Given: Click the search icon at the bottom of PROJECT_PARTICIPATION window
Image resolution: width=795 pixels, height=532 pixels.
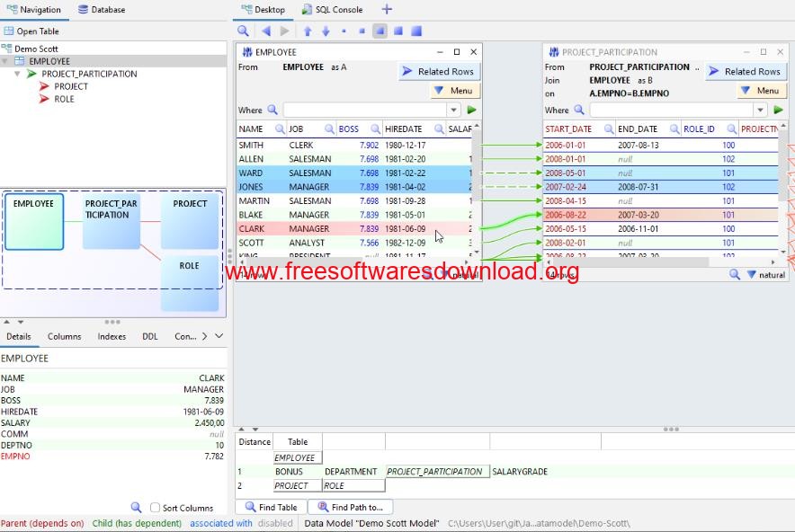Looking at the screenshot, I should click(734, 274).
